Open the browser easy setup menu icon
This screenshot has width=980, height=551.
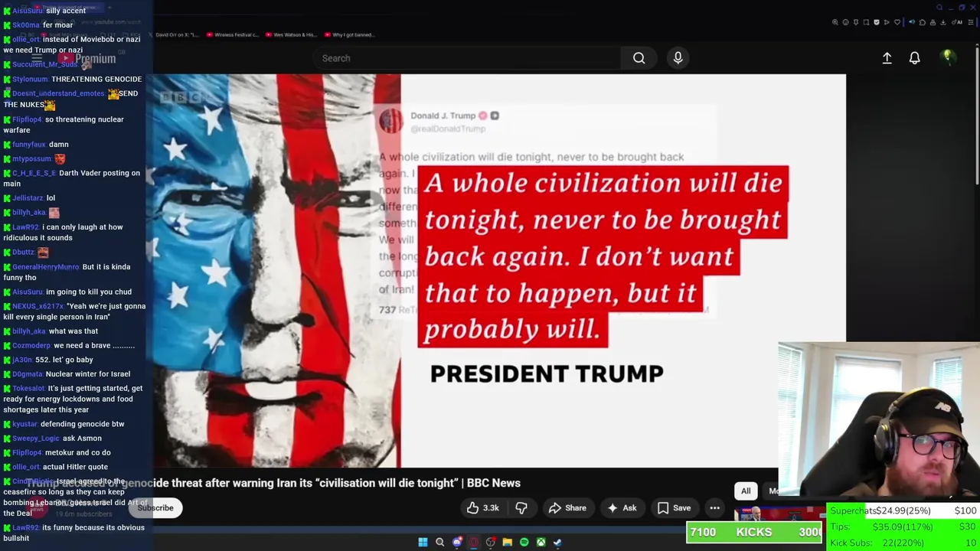[970, 22]
